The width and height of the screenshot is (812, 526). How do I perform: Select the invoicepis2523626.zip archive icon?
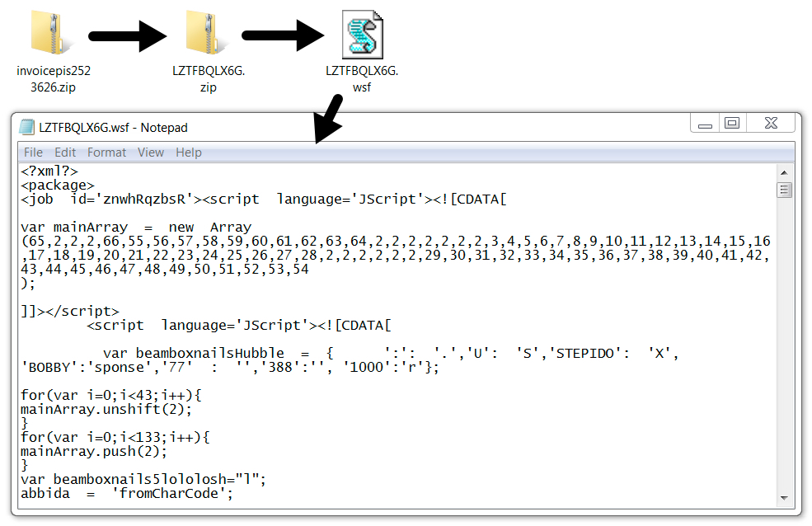pyautogui.click(x=53, y=34)
